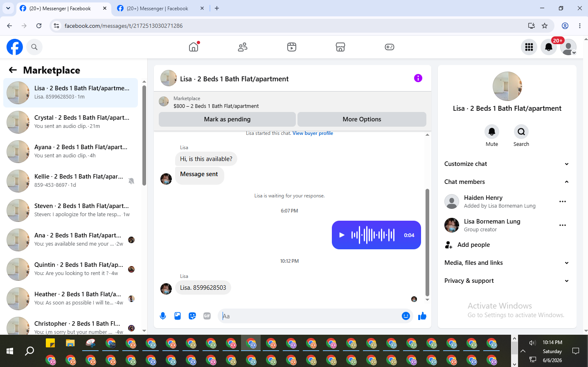Open the Chrome three-dot menu
Viewport: 588px width, 367px height.
pos(580,26)
